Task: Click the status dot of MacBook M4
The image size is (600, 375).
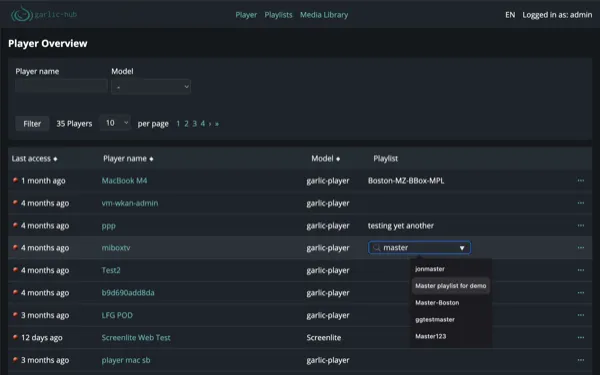Action: 15,180
